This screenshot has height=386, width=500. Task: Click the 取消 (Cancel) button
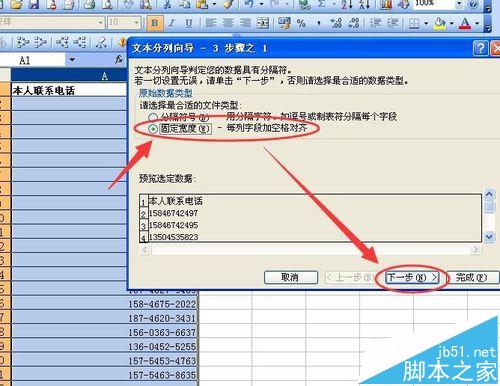[x=291, y=277]
